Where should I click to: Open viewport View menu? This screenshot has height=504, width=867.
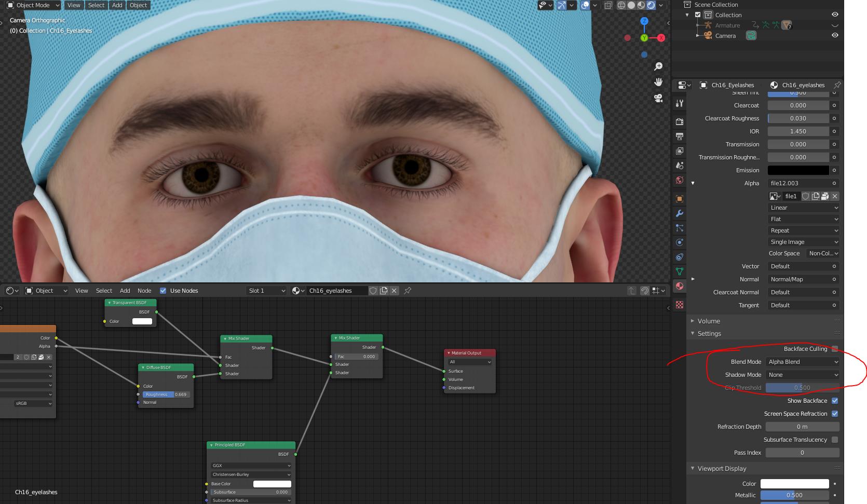(74, 5)
